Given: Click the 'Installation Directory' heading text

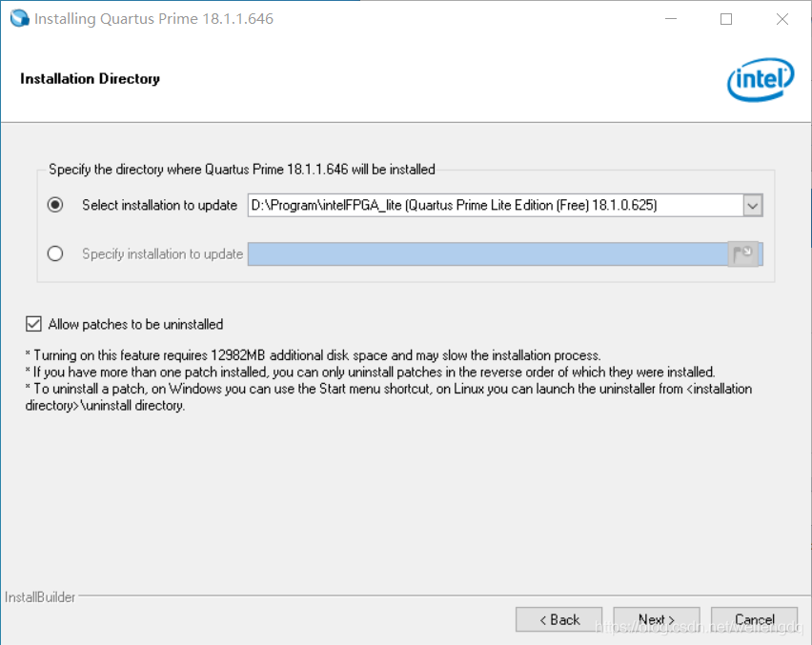Looking at the screenshot, I should [91, 79].
